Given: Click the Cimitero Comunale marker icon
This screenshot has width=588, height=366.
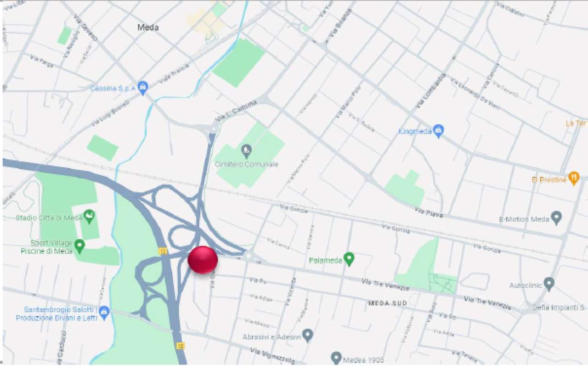Looking at the screenshot, I should click(x=247, y=151).
